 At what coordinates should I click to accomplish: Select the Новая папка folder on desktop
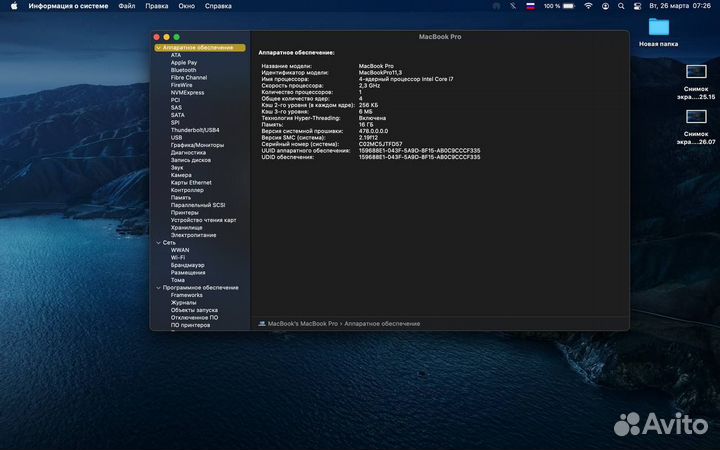(658, 32)
